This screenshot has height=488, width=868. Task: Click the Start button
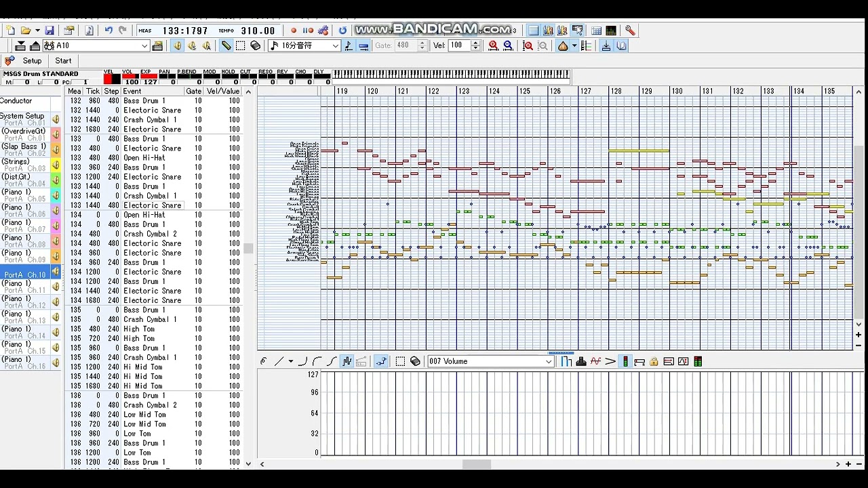pyautogui.click(x=63, y=61)
